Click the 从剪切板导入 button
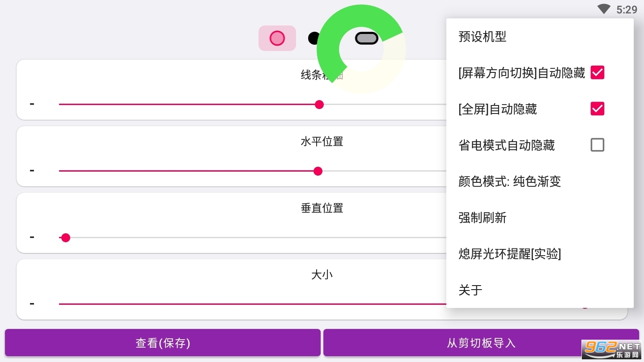 tap(481, 343)
